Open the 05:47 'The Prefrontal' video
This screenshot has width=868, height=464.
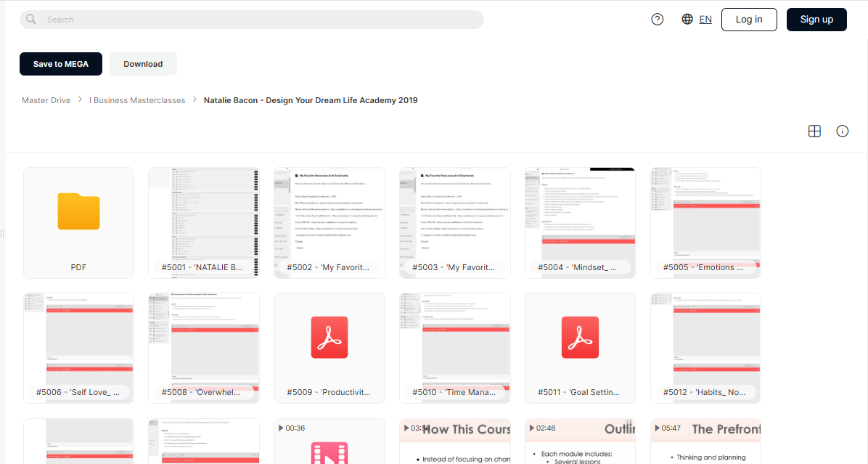(706, 441)
